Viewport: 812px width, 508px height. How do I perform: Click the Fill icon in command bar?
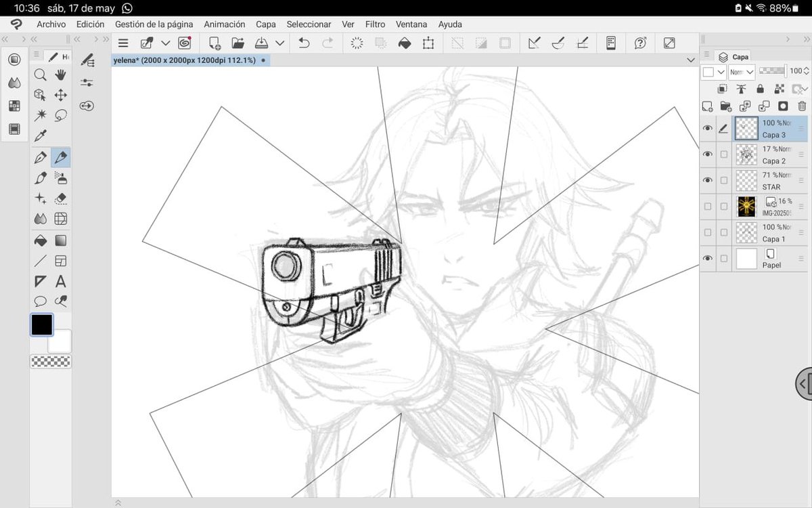point(405,43)
